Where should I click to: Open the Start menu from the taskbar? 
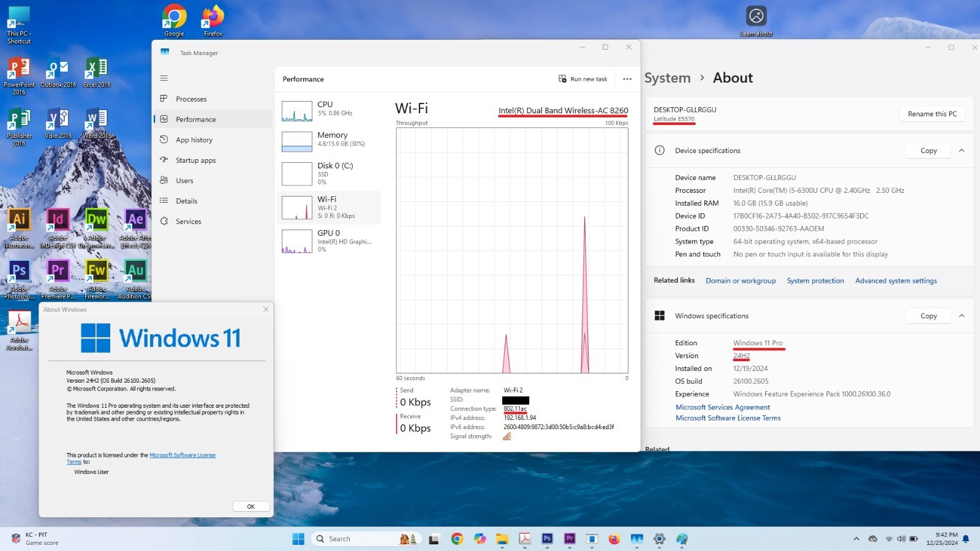click(x=298, y=539)
